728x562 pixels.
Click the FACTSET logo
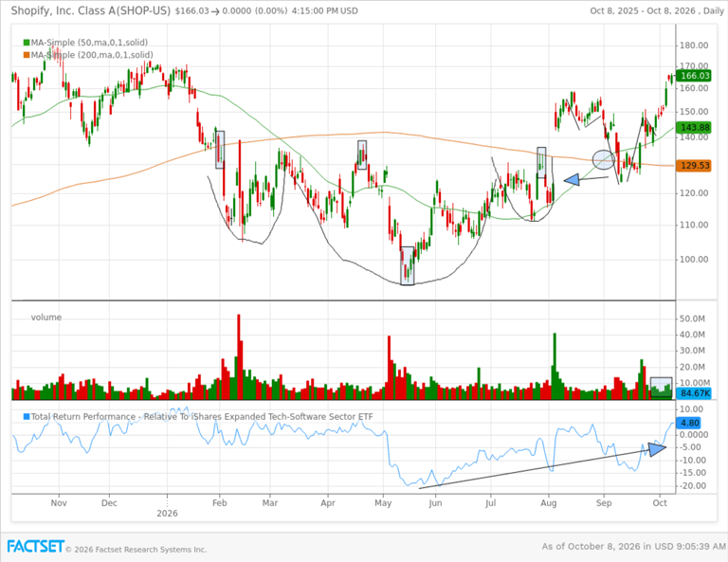(x=36, y=546)
